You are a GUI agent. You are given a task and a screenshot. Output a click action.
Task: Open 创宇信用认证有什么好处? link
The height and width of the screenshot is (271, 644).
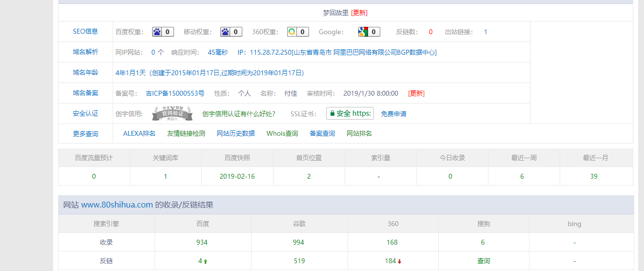pos(238,114)
